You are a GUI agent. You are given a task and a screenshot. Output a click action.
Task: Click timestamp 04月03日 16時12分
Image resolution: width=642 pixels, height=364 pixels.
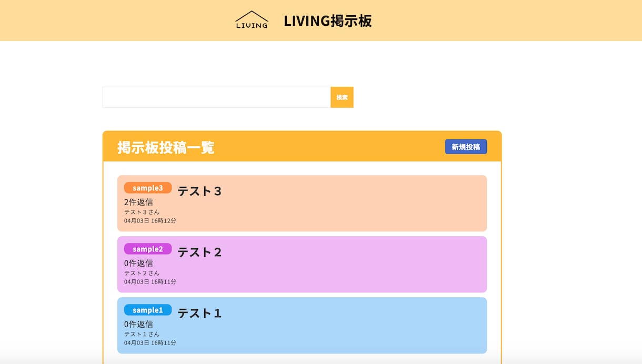click(150, 221)
